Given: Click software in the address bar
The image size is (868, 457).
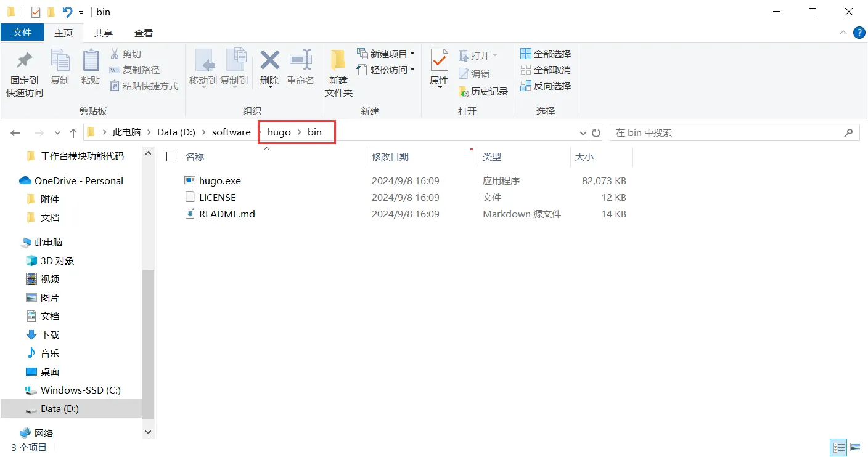Looking at the screenshot, I should pos(231,132).
